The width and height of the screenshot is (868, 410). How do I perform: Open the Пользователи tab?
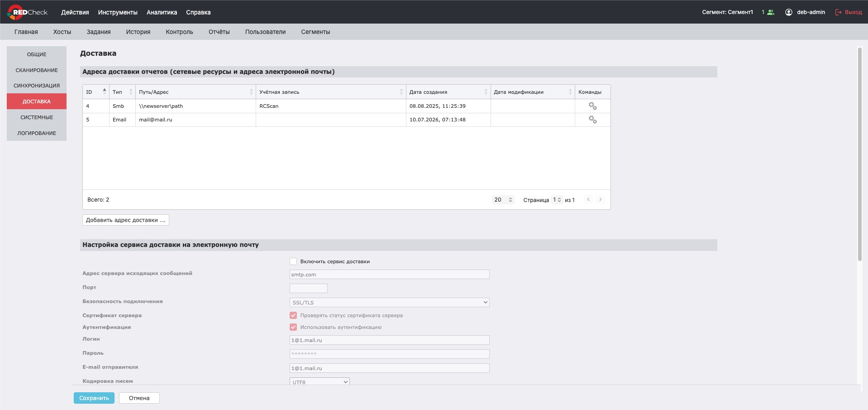click(265, 32)
